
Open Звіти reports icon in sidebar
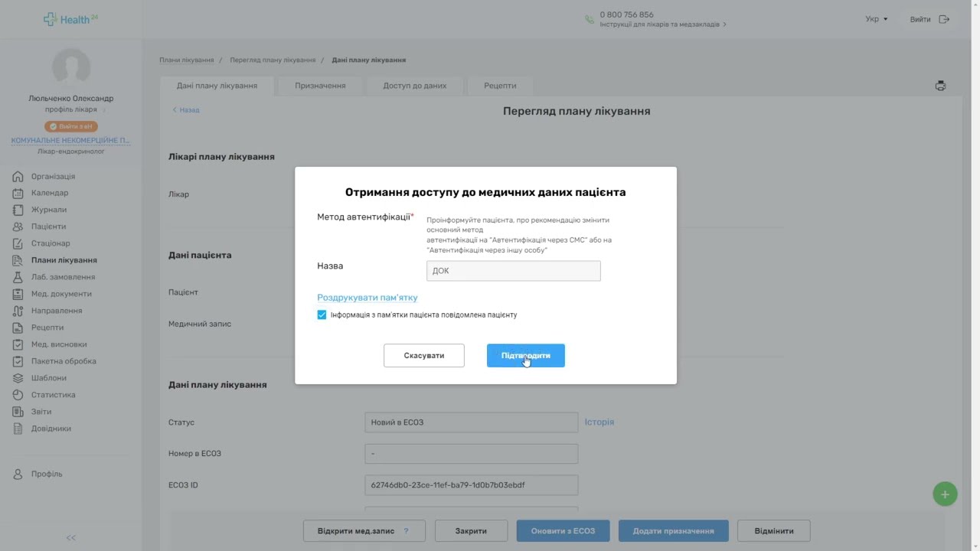click(x=18, y=412)
